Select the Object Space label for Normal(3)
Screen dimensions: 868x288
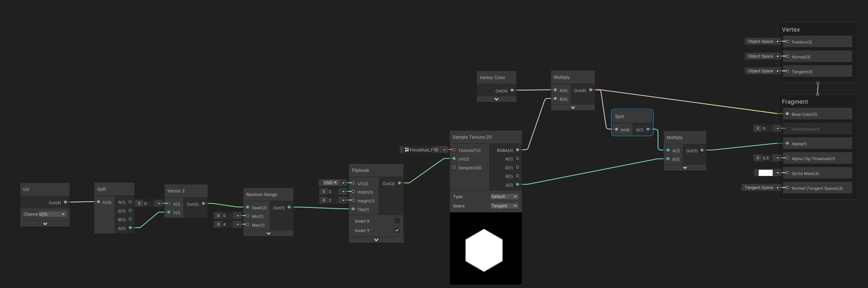pyautogui.click(x=761, y=56)
